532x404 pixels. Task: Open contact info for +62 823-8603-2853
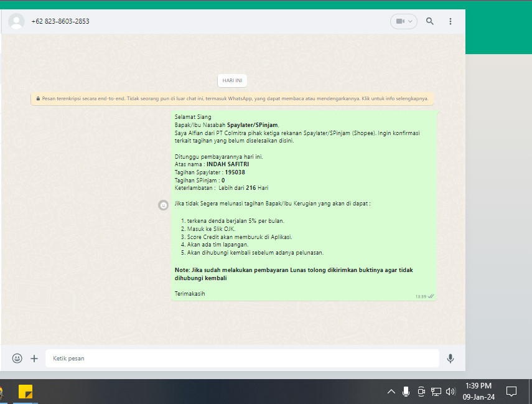tap(60, 21)
